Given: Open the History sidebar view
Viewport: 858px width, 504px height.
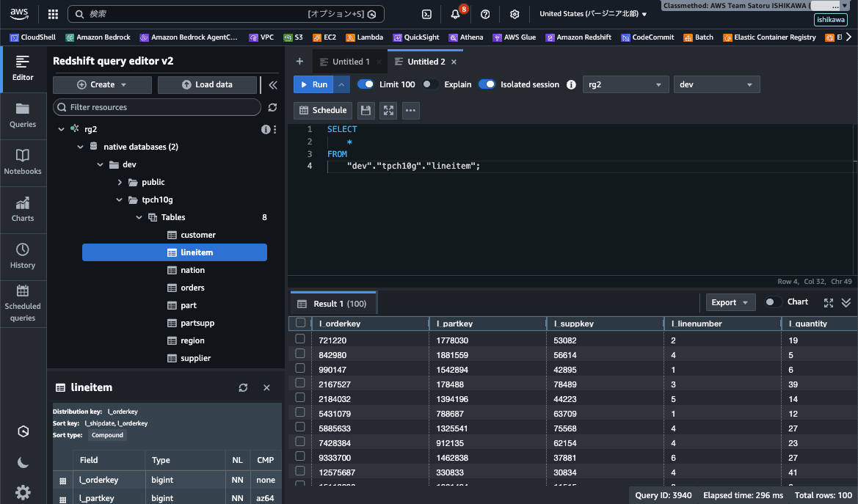Looking at the screenshot, I should click(23, 257).
